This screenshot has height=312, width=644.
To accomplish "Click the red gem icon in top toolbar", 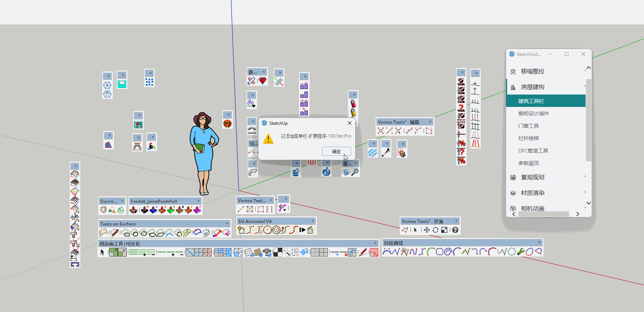I will (262, 81).
